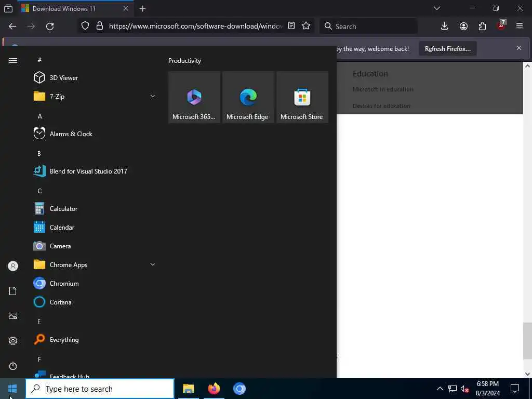Viewport: 532px width, 399px height.
Task: Switch to Firefox on taskbar
Action: coord(214,389)
